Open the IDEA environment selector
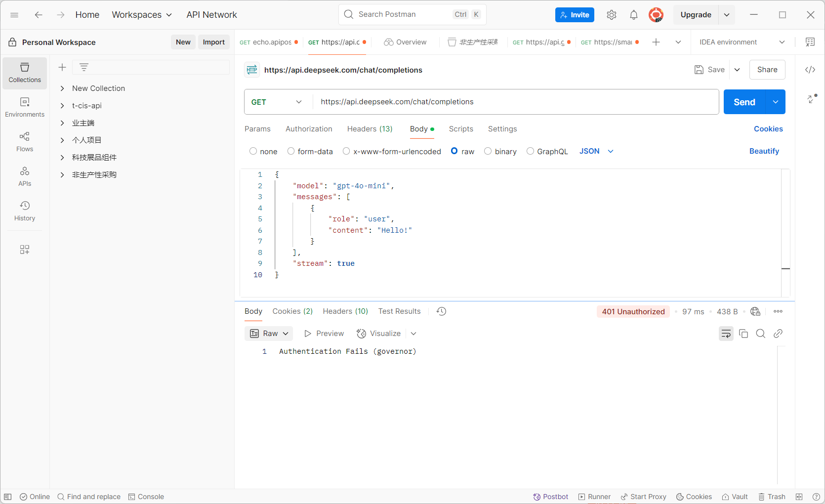Image resolution: width=825 pixels, height=504 pixels. click(x=742, y=42)
